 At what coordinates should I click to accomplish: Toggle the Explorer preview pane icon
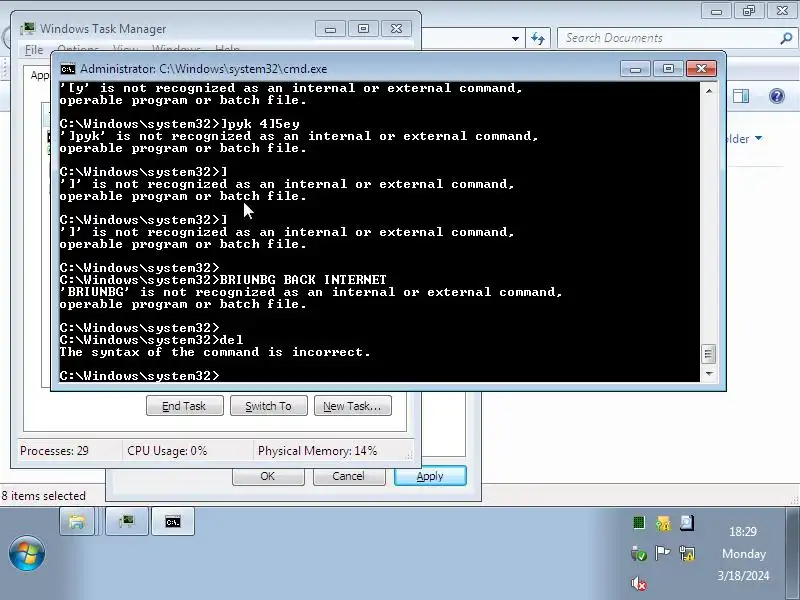(x=741, y=96)
